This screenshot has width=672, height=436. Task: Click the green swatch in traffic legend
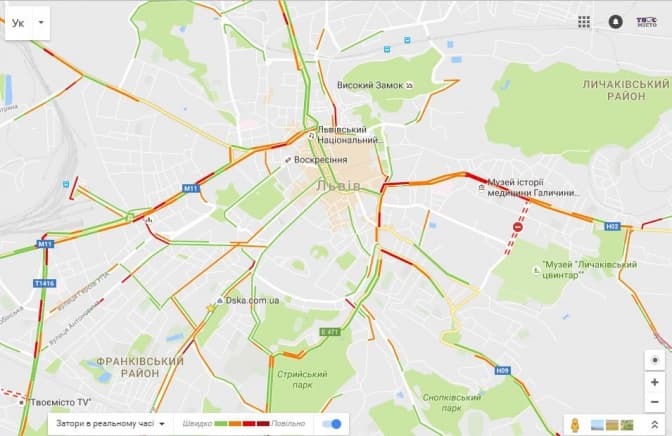coord(221,424)
